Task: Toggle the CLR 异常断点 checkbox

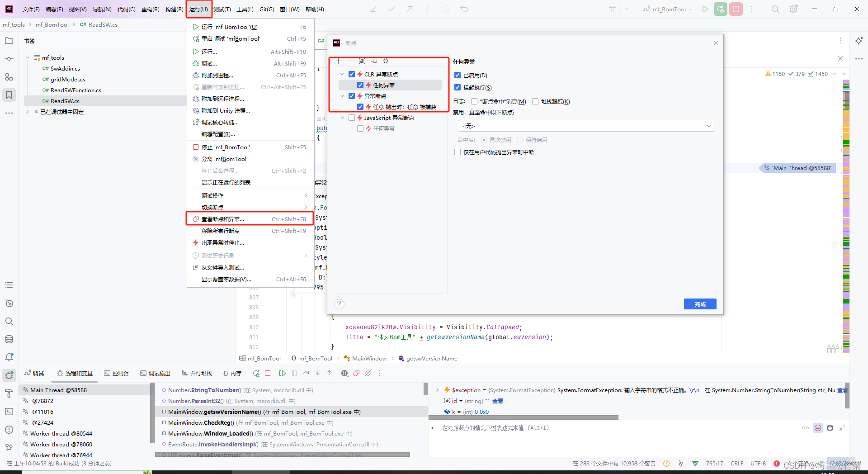Action: (x=352, y=74)
